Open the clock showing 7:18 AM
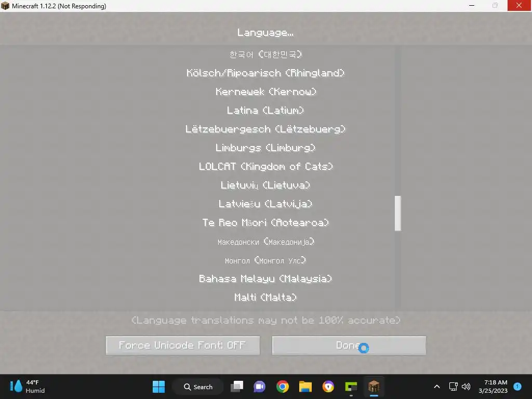The image size is (532, 399). pyautogui.click(x=493, y=387)
